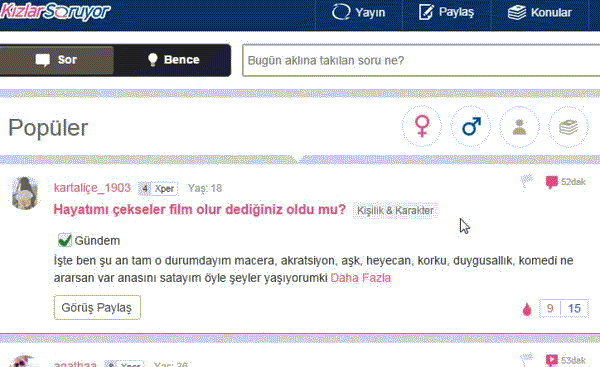Filter by female gender icon
The image size is (600, 367).
tap(422, 127)
